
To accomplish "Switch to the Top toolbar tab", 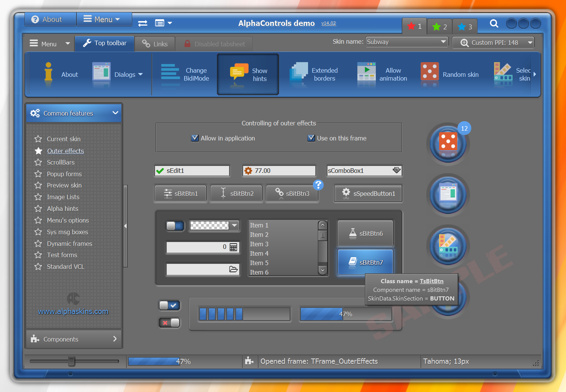I will point(105,43).
